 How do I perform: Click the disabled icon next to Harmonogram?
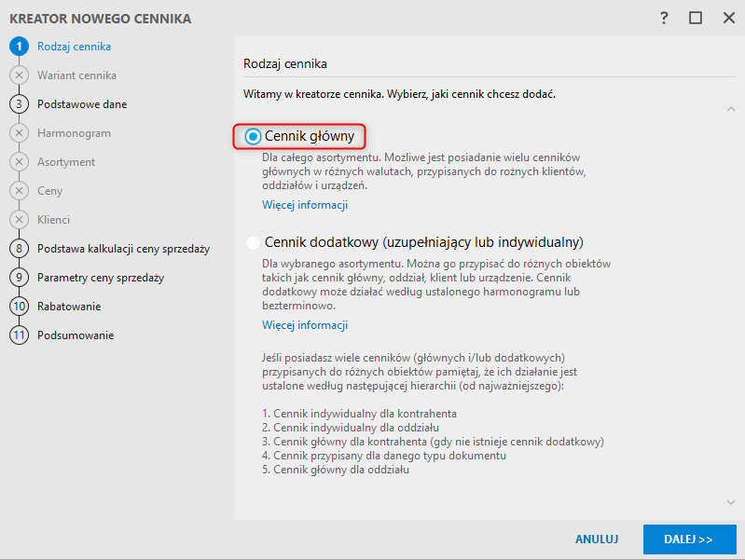coord(19,133)
